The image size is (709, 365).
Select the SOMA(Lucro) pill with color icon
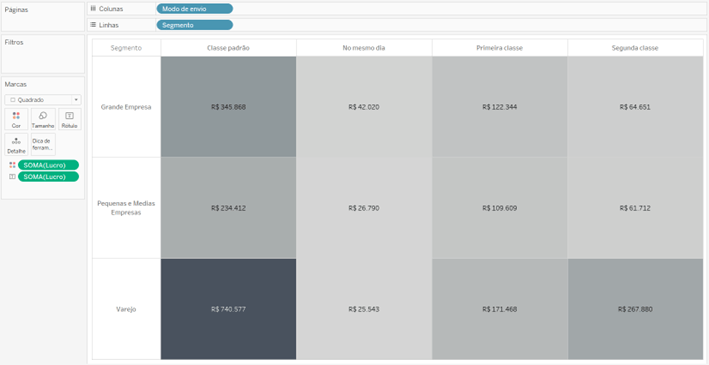click(48, 165)
